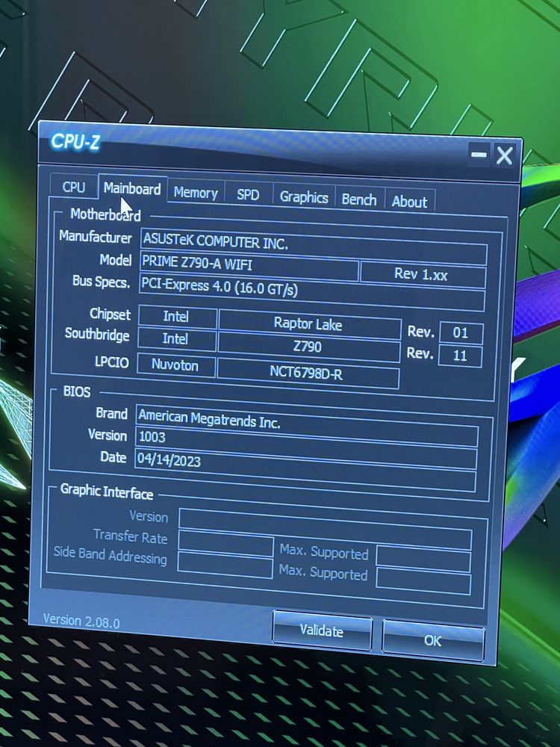560x747 pixels.
Task: Click the Rev 1.xx field
Action: click(x=423, y=274)
